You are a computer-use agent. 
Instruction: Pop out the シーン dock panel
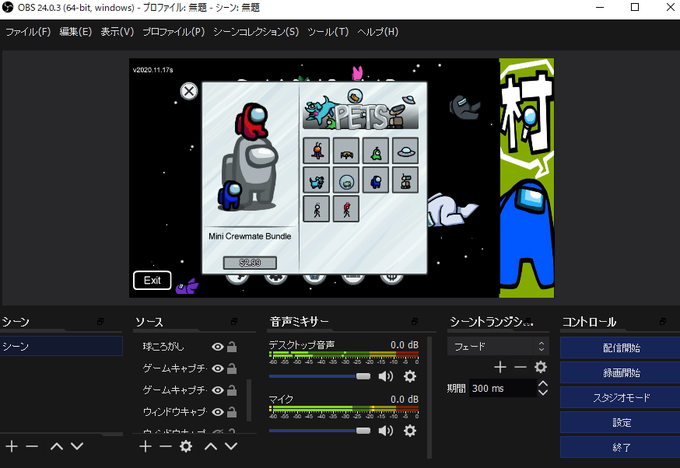pos(100,321)
